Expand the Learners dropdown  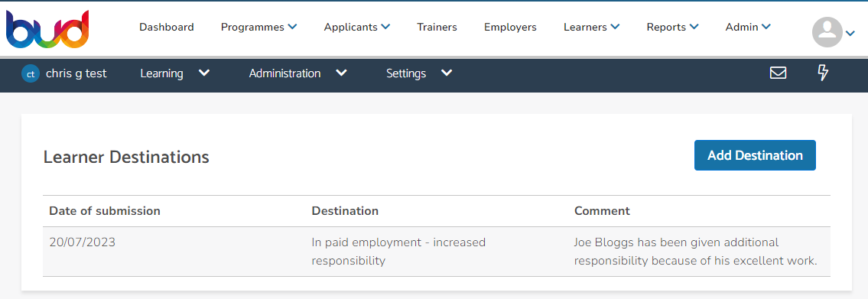coord(591,27)
